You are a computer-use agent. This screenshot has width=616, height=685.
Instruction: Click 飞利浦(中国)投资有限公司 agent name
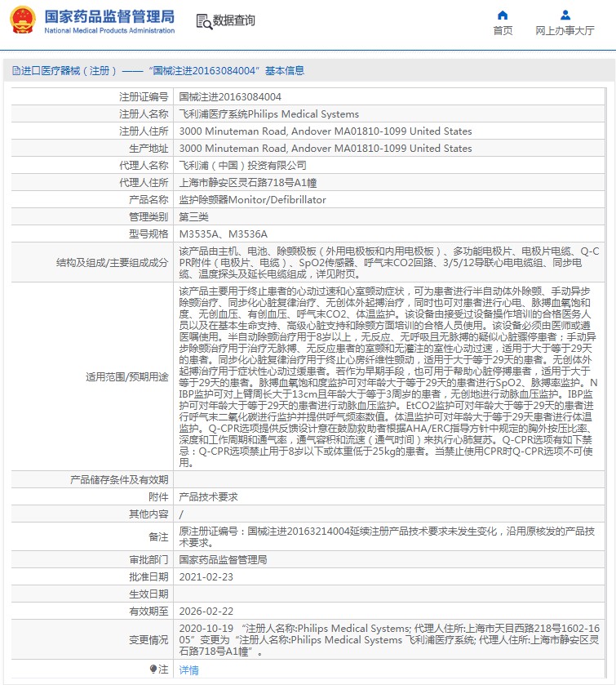(x=243, y=166)
